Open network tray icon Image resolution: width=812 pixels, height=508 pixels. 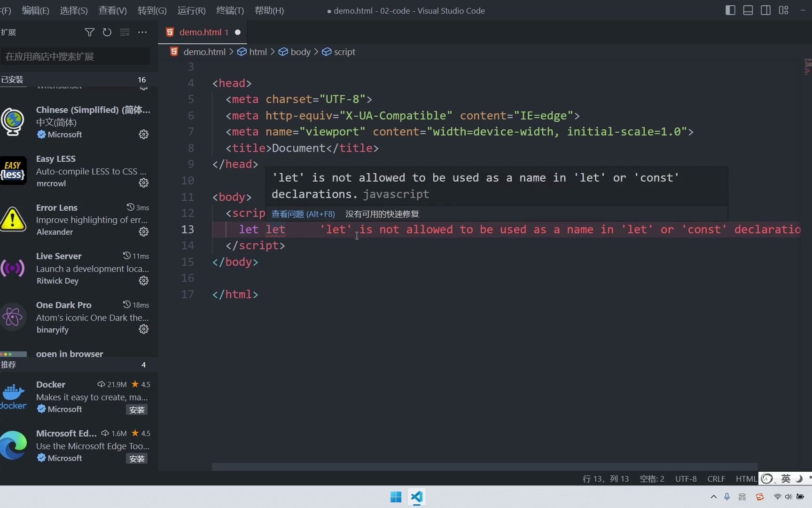point(777,497)
